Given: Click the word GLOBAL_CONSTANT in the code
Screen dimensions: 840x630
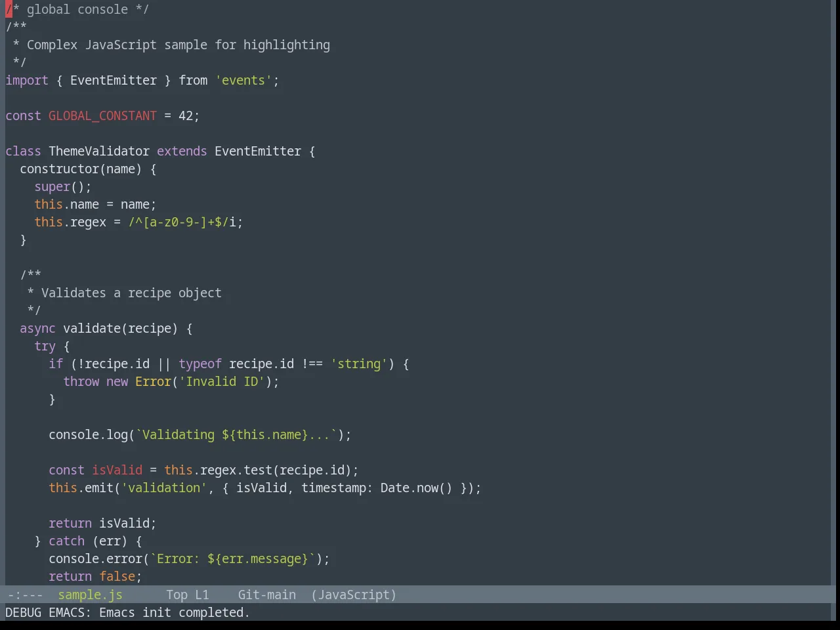Looking at the screenshot, I should 102,115.
